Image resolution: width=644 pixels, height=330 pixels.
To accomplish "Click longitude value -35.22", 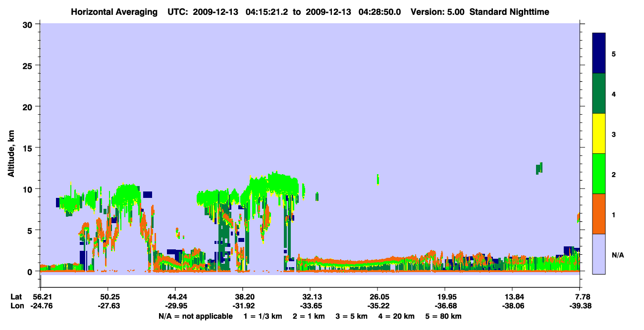I will (377, 306).
